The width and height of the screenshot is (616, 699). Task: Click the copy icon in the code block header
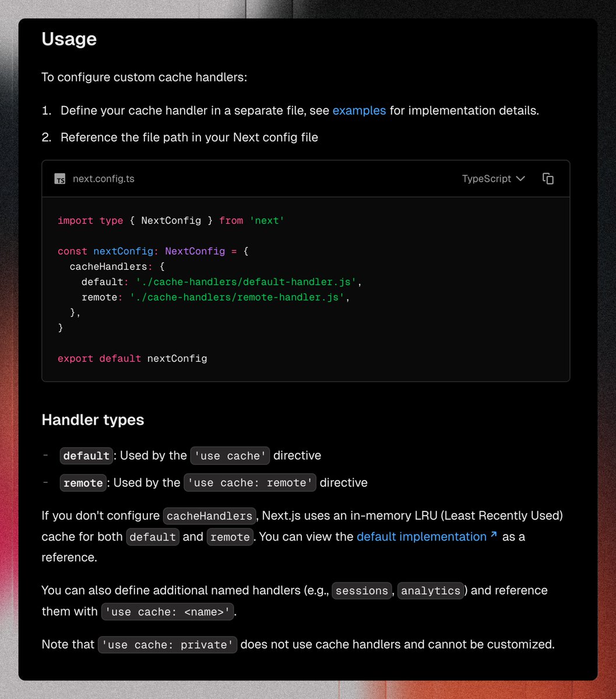click(x=548, y=179)
